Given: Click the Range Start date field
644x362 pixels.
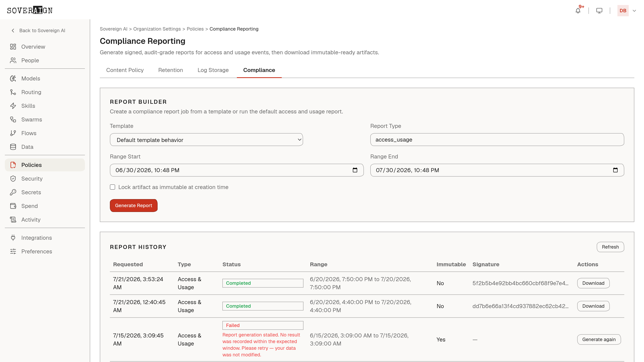Looking at the screenshot, I should tap(237, 170).
